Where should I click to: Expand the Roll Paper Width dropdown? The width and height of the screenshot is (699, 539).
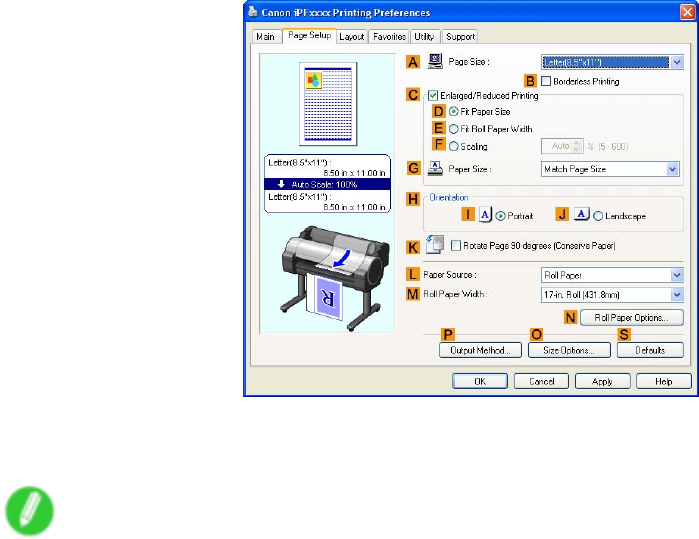point(612,295)
